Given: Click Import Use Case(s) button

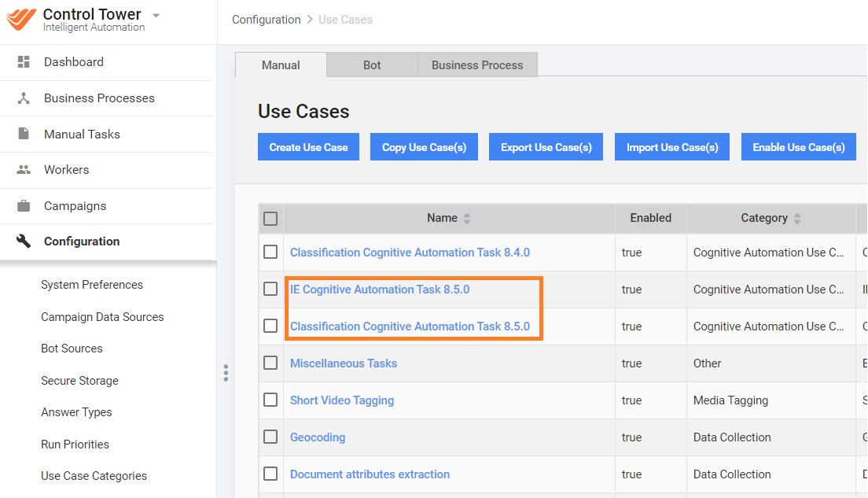Looking at the screenshot, I should [x=672, y=147].
